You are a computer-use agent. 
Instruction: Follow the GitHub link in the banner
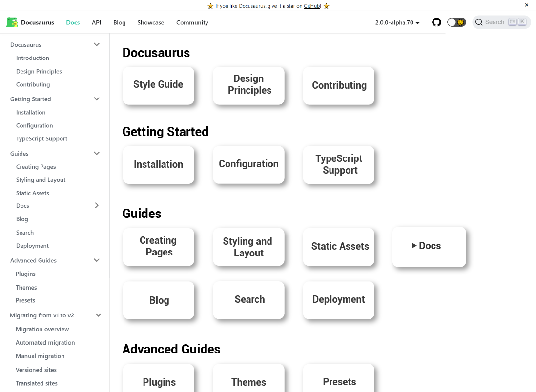coord(311,6)
